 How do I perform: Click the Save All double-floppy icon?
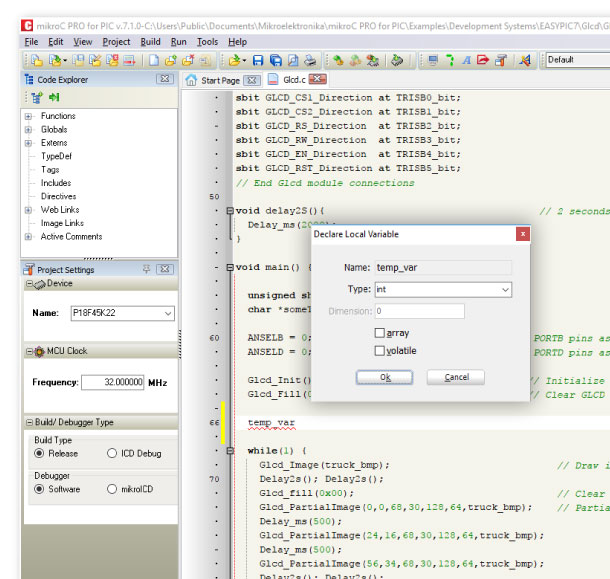click(276, 60)
